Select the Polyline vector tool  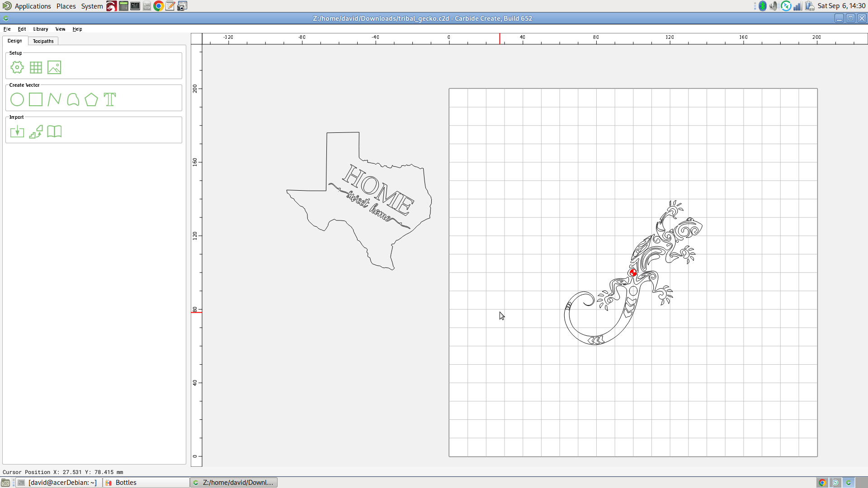[x=54, y=99]
